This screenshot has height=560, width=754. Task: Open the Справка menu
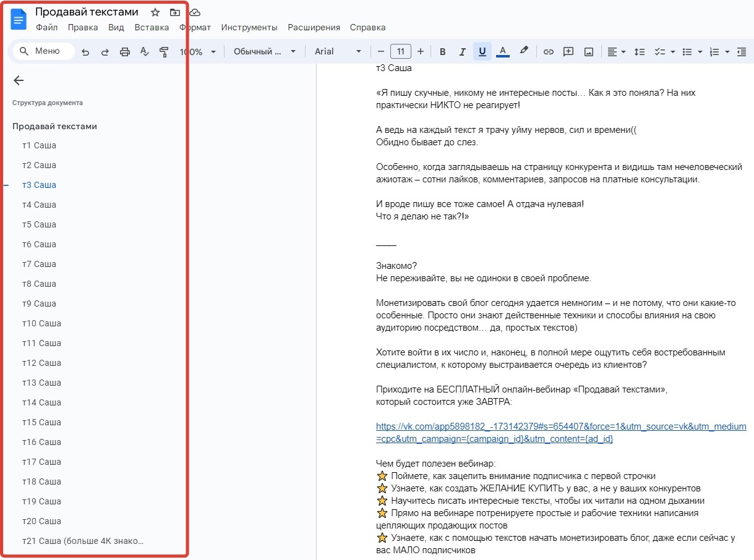(367, 27)
